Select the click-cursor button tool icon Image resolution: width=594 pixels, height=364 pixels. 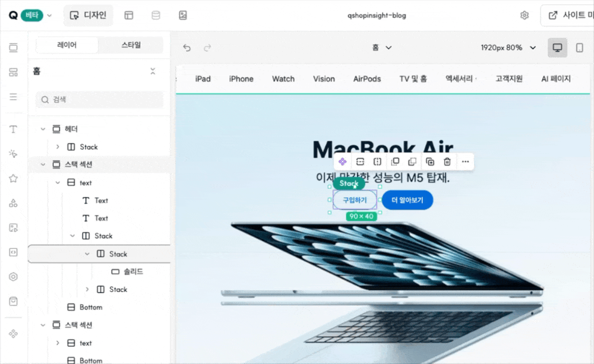tap(13, 154)
